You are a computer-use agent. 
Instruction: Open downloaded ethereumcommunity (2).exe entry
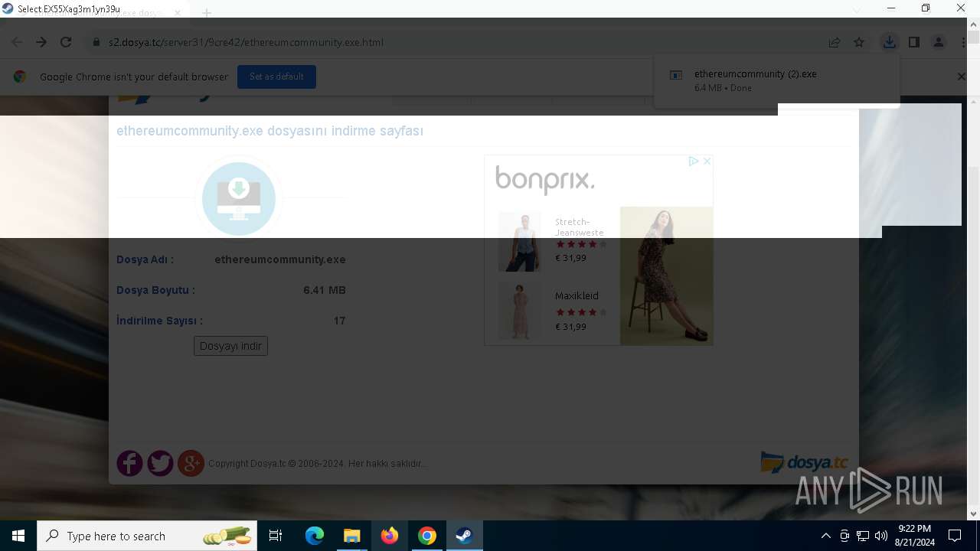(x=777, y=80)
